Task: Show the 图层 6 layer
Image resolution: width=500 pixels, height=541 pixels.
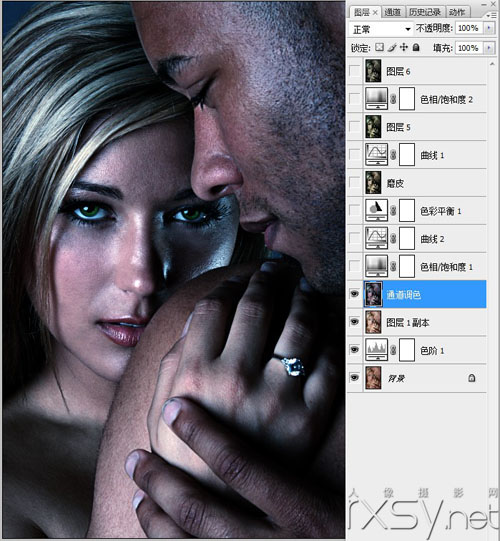Action: 354,71
